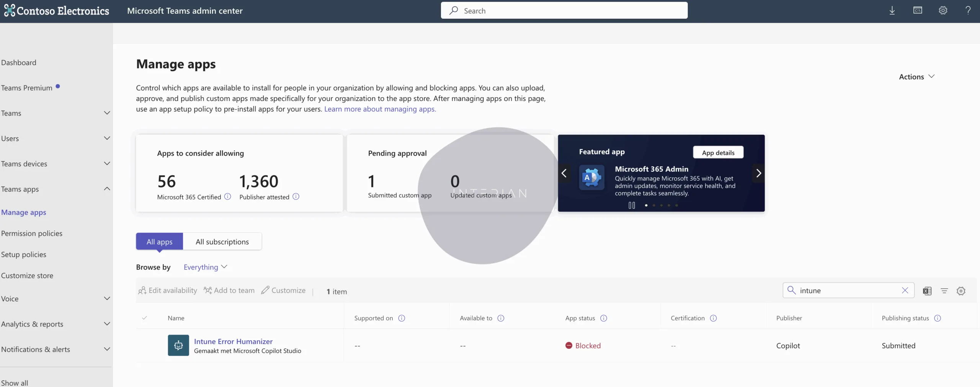980x387 pixels.
Task: Click the App details button
Action: (x=718, y=152)
